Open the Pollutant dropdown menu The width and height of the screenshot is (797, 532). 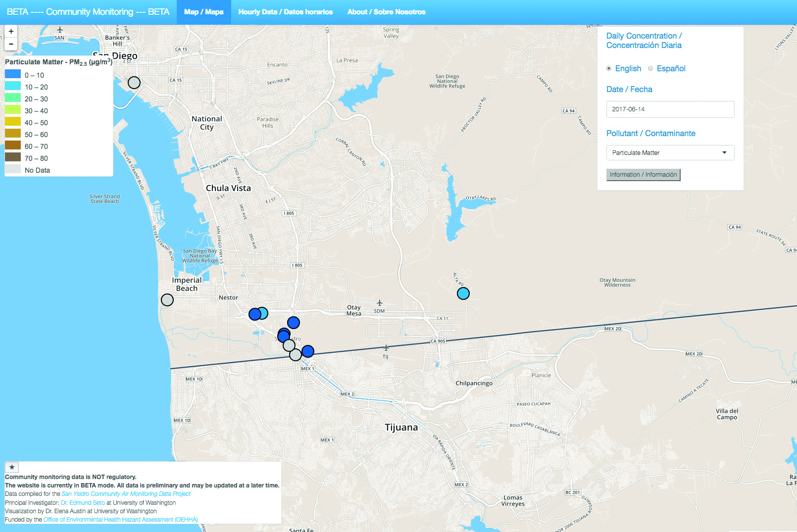(670, 152)
